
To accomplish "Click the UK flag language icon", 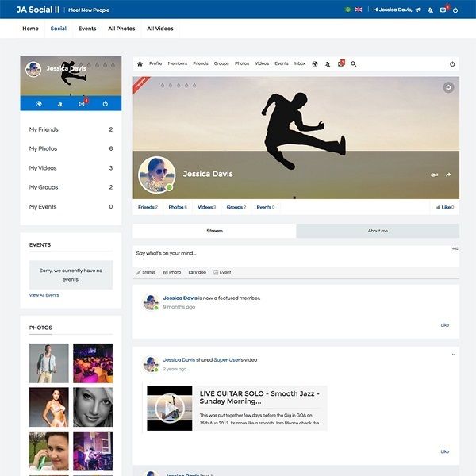I will [x=359, y=10].
